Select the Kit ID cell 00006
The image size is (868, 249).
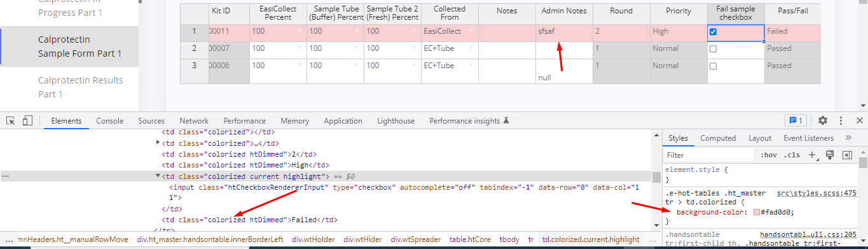click(229, 71)
